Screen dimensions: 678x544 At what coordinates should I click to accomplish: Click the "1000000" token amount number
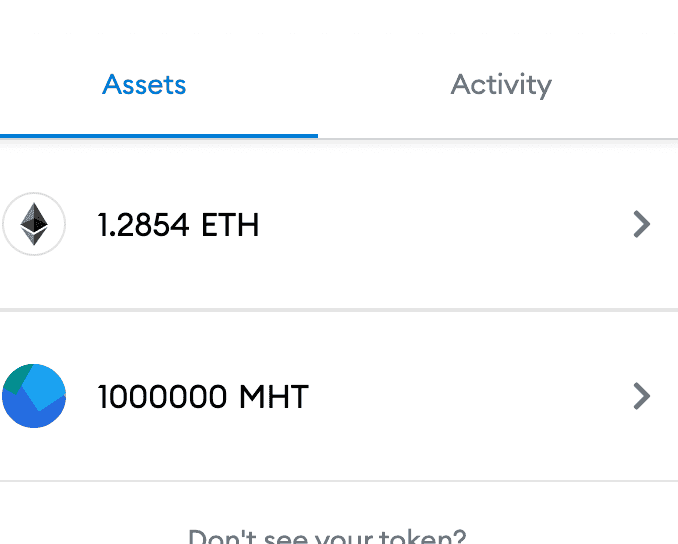(162, 397)
